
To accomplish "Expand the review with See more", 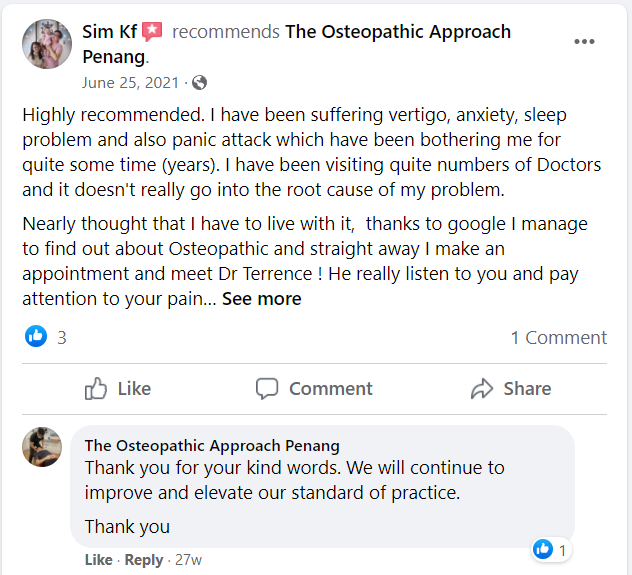I will (261, 298).
